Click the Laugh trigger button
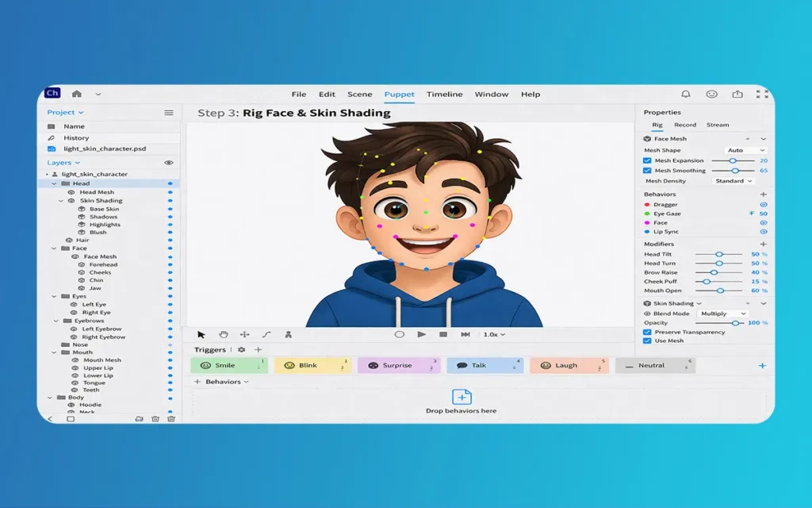812x508 pixels. click(566, 366)
